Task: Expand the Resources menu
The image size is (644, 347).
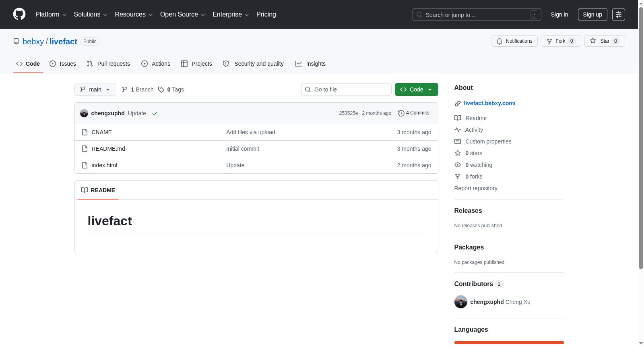Action: pos(134,15)
